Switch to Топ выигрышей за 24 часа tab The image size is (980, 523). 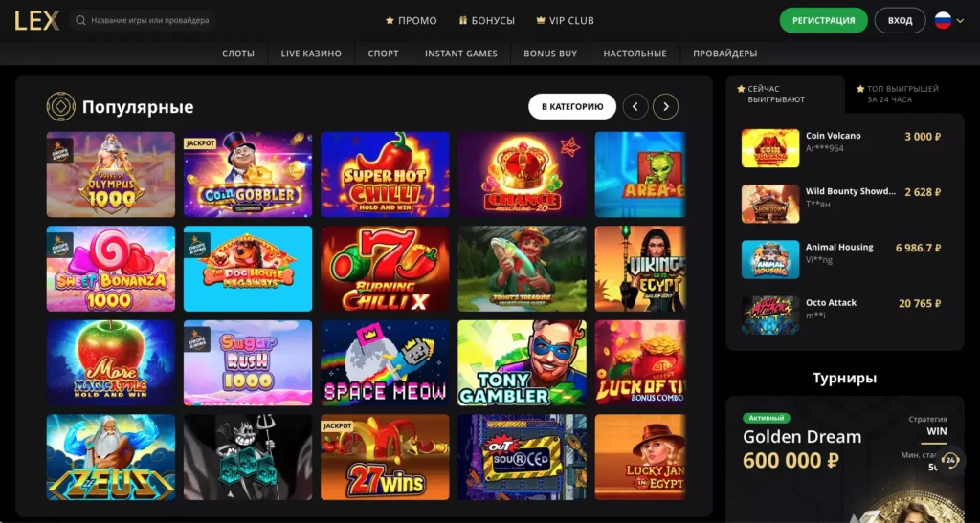tap(897, 95)
